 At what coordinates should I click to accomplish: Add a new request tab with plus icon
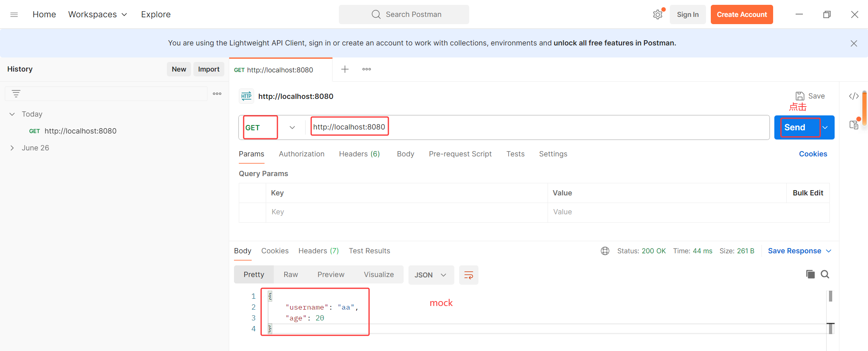coord(345,69)
